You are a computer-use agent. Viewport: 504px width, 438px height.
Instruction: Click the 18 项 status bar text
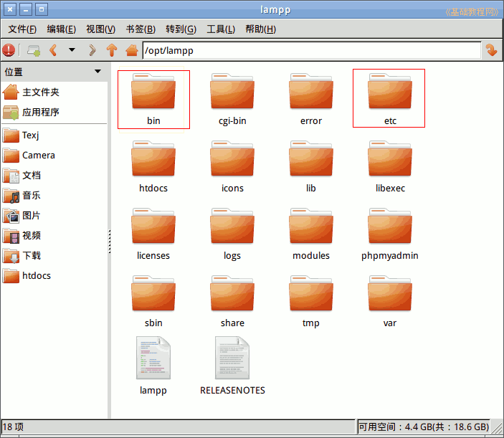tap(13, 427)
